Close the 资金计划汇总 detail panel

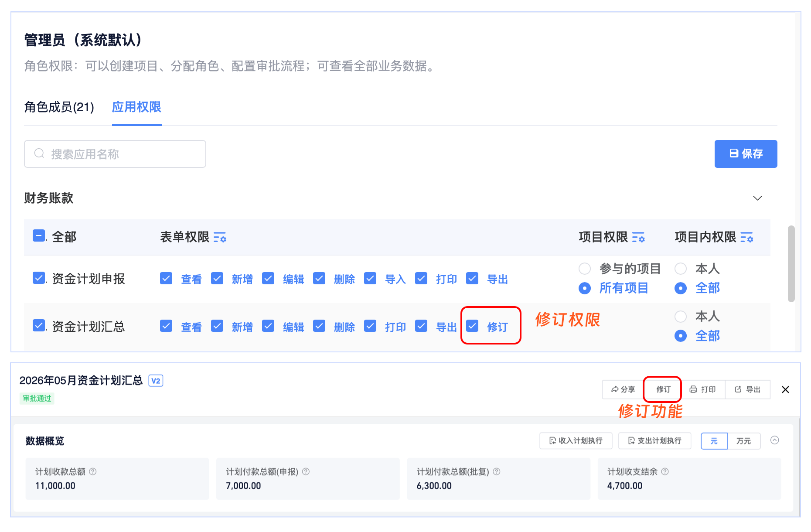tap(785, 389)
